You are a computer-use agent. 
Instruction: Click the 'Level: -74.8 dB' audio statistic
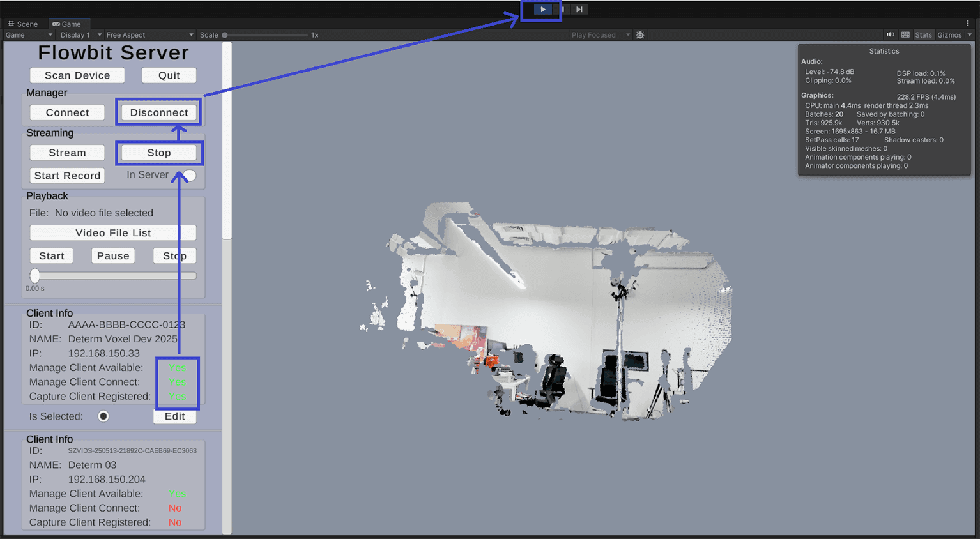tap(829, 72)
